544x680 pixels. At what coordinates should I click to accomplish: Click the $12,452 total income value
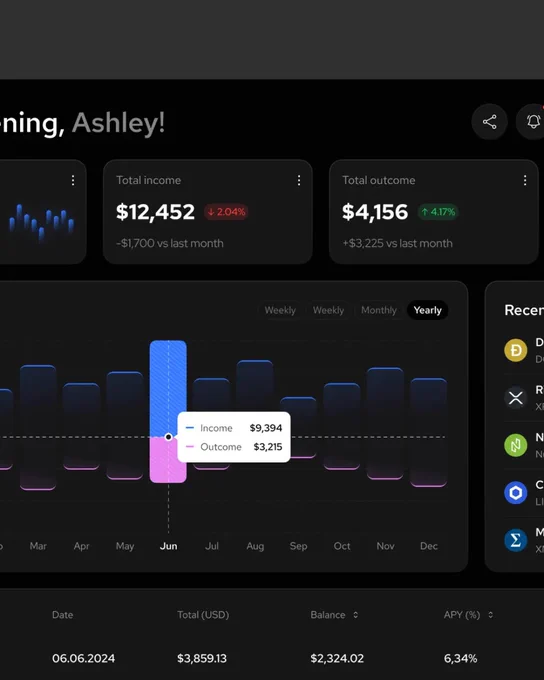point(155,212)
